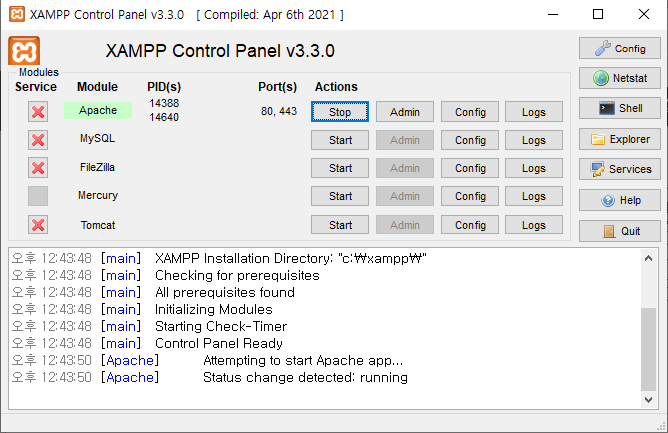Click log line 'Initializing Modules'
The height and width of the screenshot is (433, 668).
click(x=213, y=309)
